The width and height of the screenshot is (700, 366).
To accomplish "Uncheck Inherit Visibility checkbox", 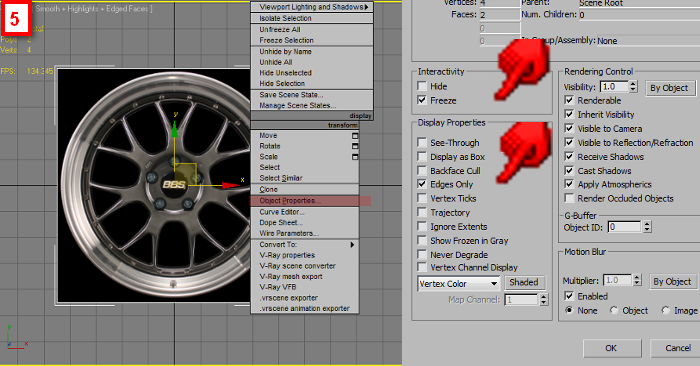I will coord(569,114).
